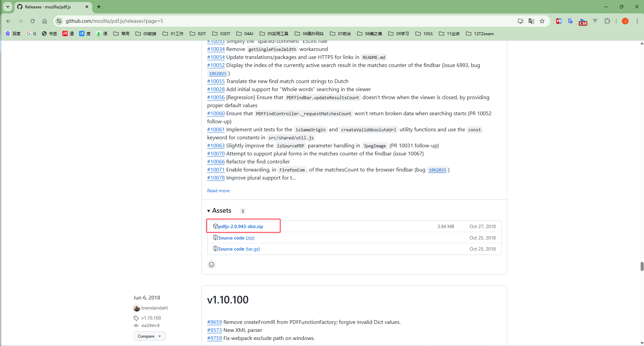Open the Extensions puzzle menu

click(607, 21)
